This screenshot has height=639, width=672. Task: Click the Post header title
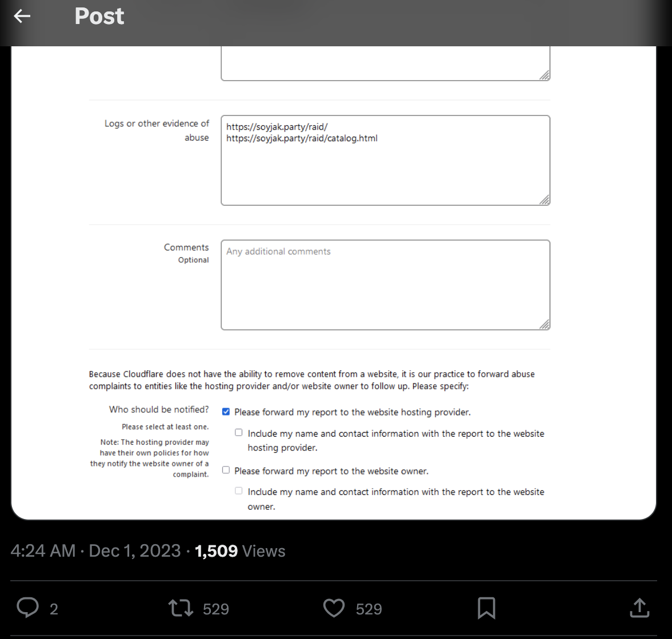click(x=99, y=17)
